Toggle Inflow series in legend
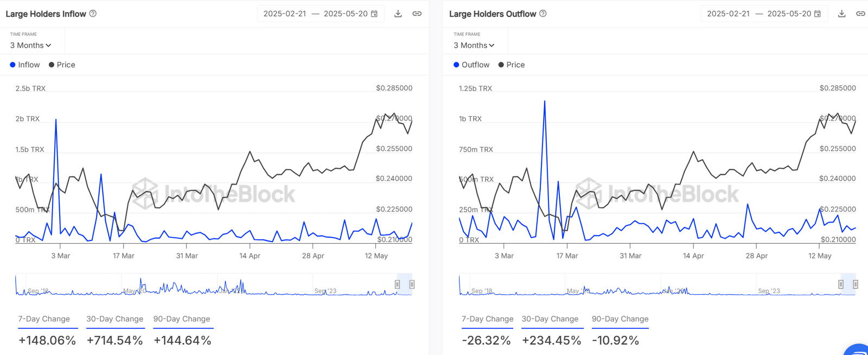Screen dimensions: 868x355 [25, 65]
